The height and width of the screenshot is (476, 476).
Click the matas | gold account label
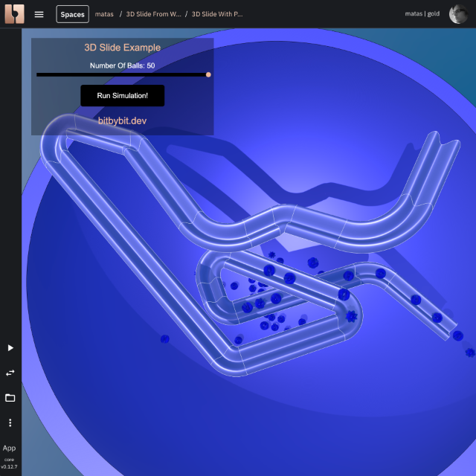(422, 13)
